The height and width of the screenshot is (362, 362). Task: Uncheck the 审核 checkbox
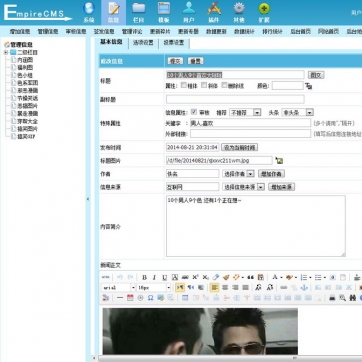tap(194, 112)
